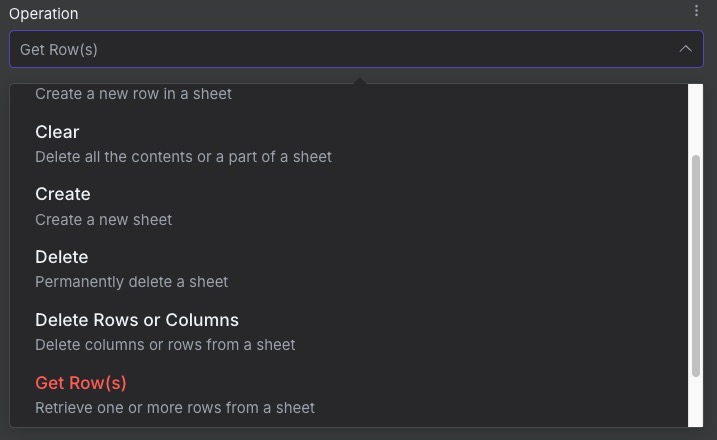Collapse the Operation dropdown using the chevron

click(685, 49)
